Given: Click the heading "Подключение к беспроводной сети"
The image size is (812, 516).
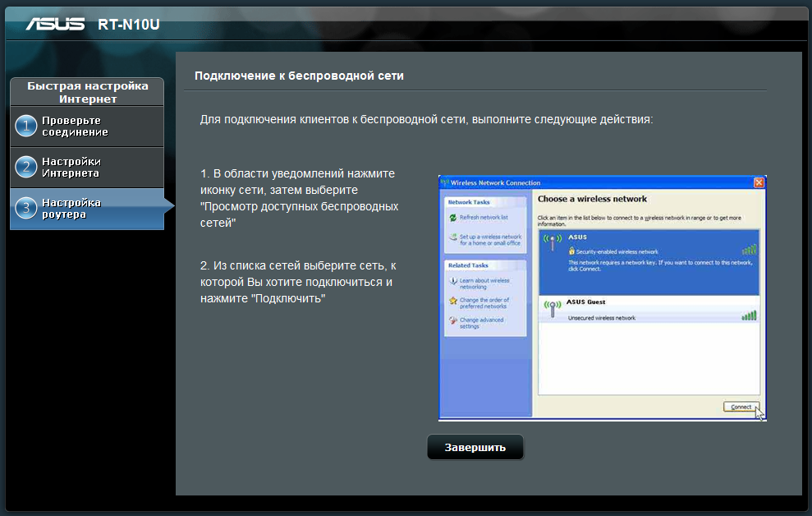Looking at the screenshot, I should tap(300, 76).
